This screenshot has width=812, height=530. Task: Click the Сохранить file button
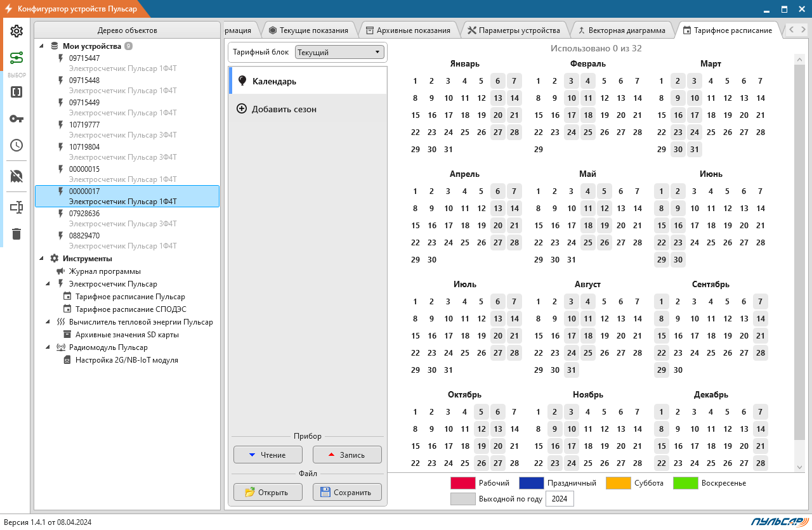coord(347,492)
